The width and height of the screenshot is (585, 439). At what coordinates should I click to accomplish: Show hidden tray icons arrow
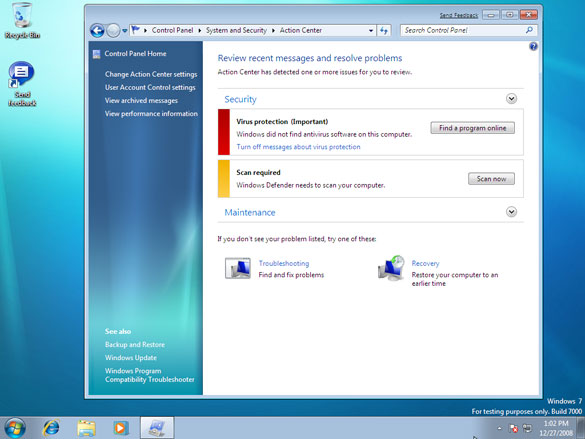[x=499, y=428]
